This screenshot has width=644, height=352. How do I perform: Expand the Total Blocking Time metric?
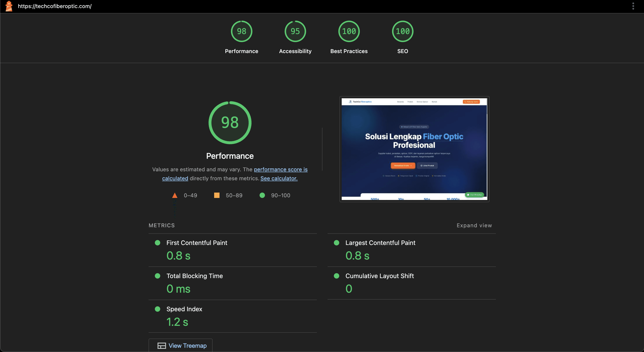pos(194,276)
